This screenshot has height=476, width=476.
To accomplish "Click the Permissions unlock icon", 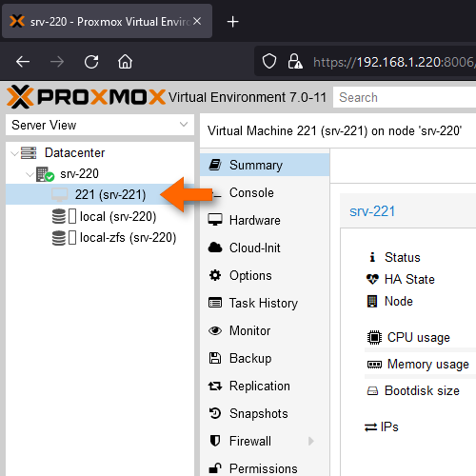I will click(x=215, y=468).
